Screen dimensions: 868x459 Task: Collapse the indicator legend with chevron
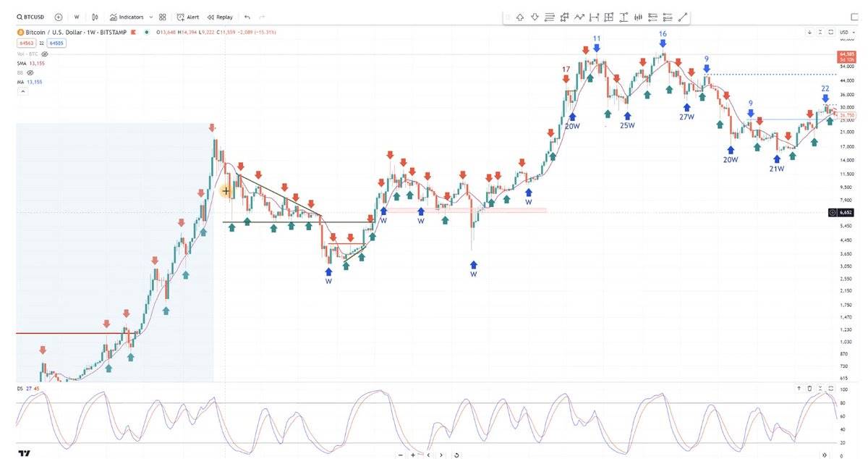[22, 91]
